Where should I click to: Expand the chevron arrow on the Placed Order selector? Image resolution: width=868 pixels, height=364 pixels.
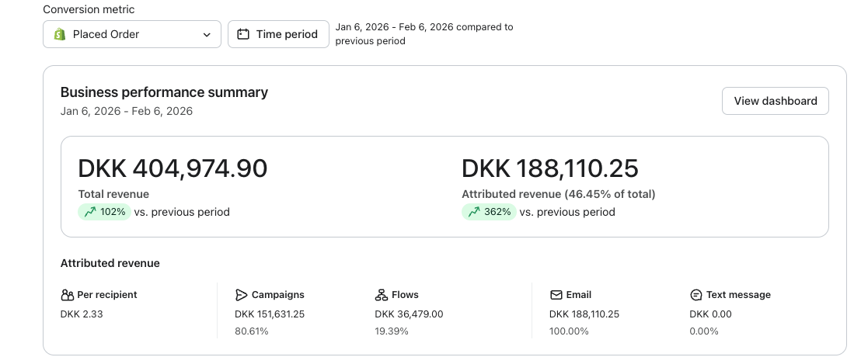pos(207,35)
